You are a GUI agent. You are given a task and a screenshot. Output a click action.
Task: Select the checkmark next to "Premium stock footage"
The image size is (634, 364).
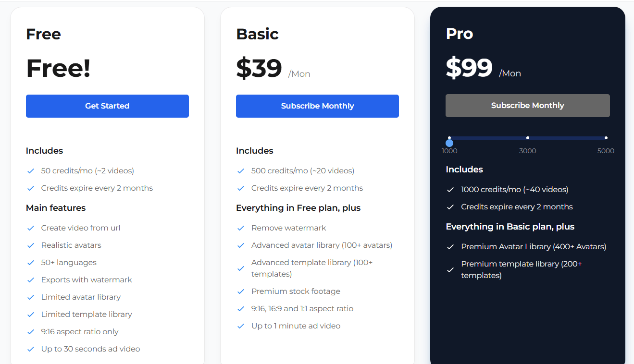click(241, 291)
